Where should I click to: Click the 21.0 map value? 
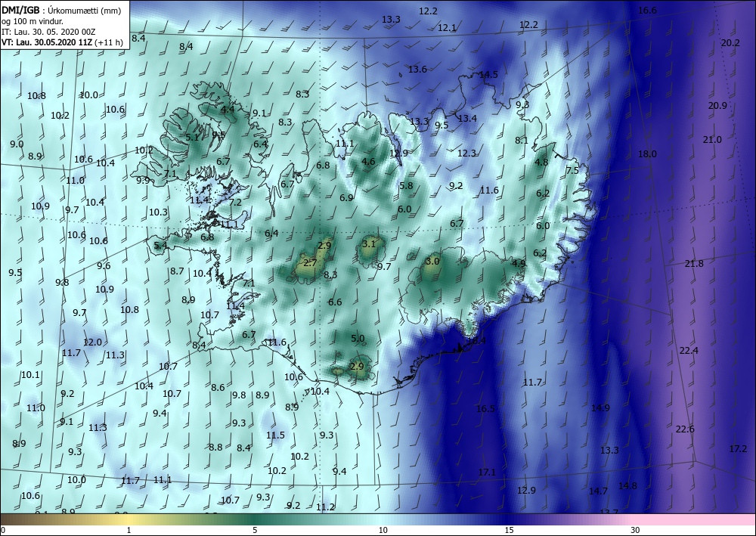pyautogui.click(x=712, y=140)
